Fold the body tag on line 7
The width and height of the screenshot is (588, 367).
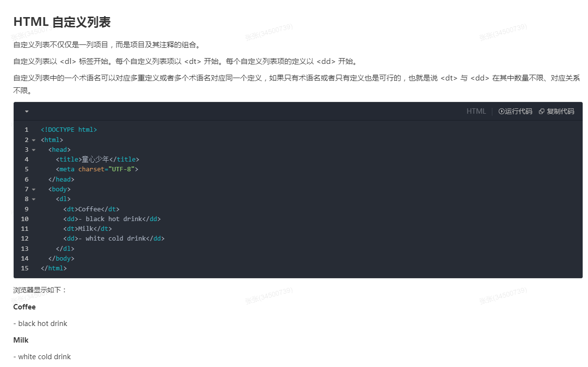(x=34, y=189)
